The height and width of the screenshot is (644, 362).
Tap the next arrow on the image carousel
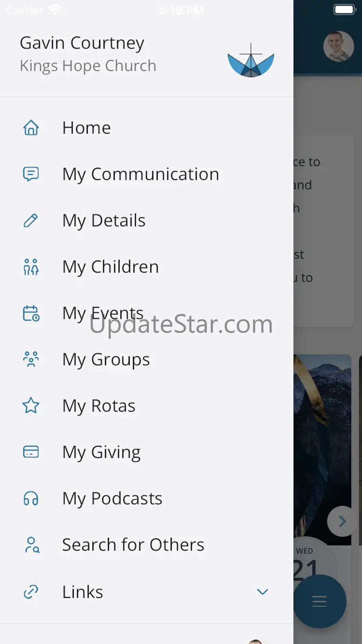[x=342, y=521]
